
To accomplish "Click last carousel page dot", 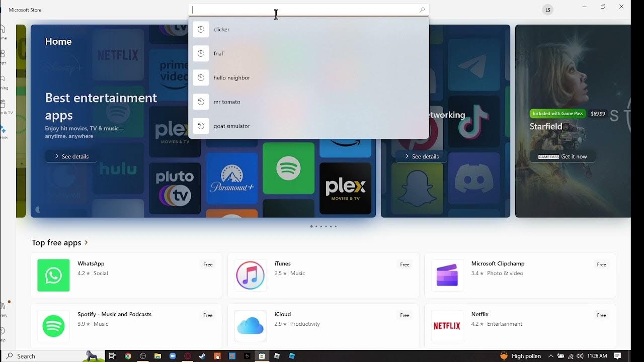I will [336, 226].
